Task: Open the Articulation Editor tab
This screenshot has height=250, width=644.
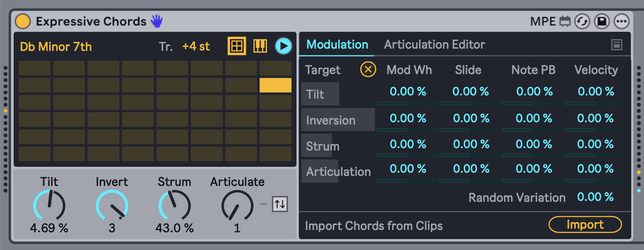Action: click(434, 45)
